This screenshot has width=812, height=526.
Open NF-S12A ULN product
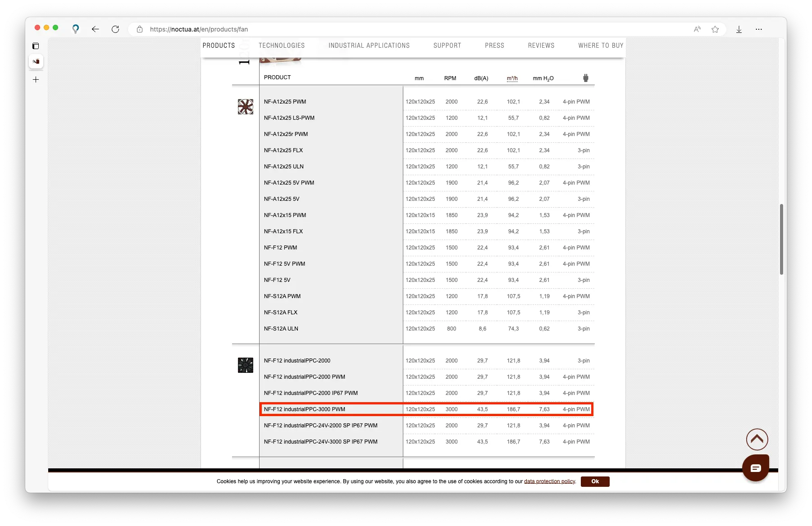pos(281,329)
